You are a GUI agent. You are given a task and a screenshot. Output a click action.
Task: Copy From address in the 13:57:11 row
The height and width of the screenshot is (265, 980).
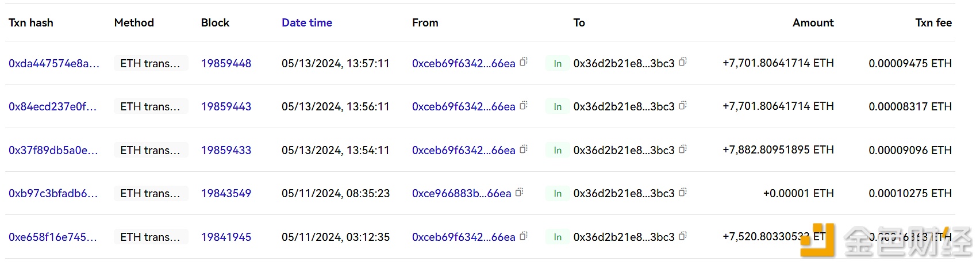[x=524, y=62]
